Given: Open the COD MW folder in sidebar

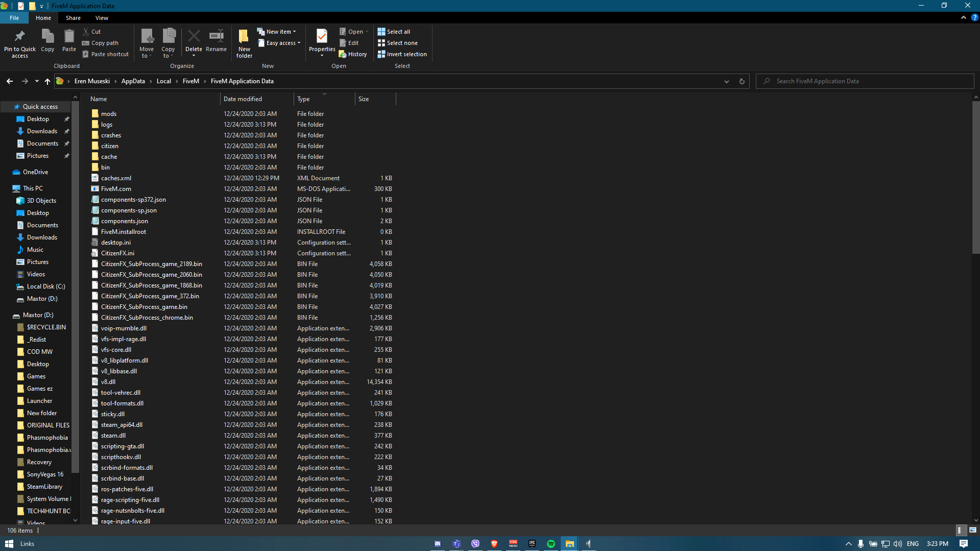Looking at the screenshot, I should tap(39, 352).
